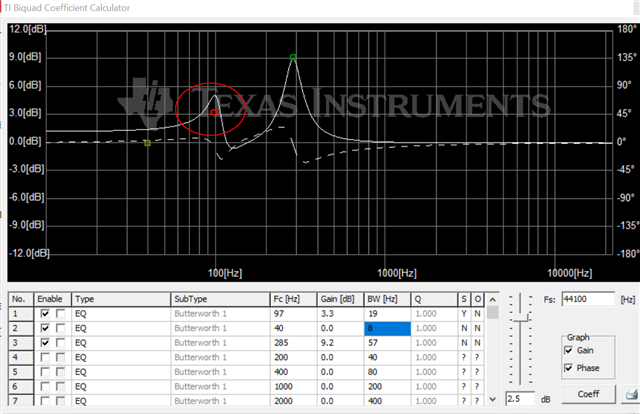Viewport: 640px width, 414px height.
Task: Click the table scrollbar up arrow
Action: click(493, 300)
